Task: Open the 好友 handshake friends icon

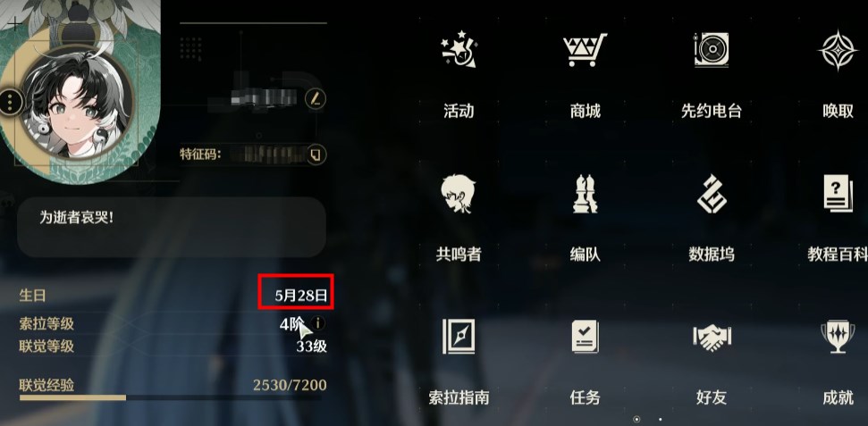Action: pyautogui.click(x=712, y=337)
